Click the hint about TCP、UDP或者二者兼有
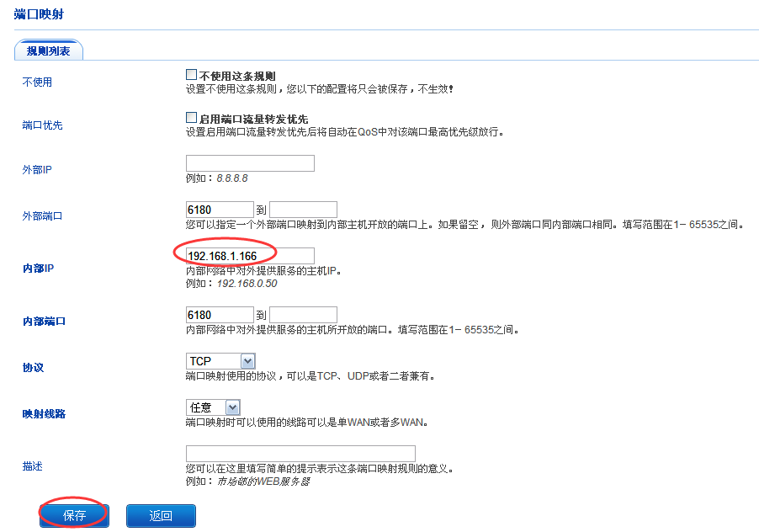This screenshot has height=532, width=759. (310, 375)
